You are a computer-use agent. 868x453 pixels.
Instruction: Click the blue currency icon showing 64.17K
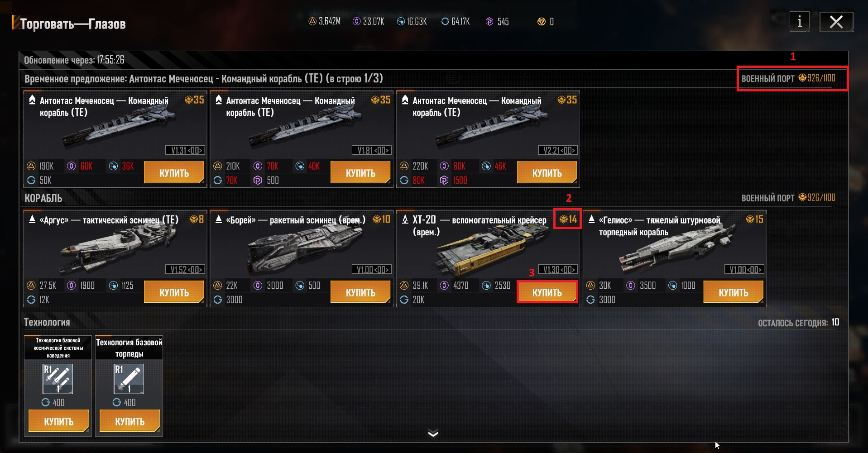point(445,21)
